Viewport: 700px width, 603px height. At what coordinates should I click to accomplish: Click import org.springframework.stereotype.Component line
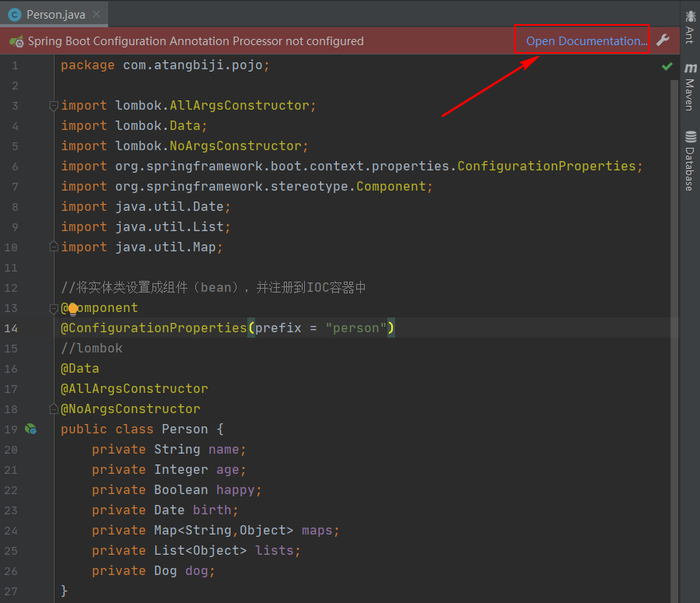(x=247, y=186)
